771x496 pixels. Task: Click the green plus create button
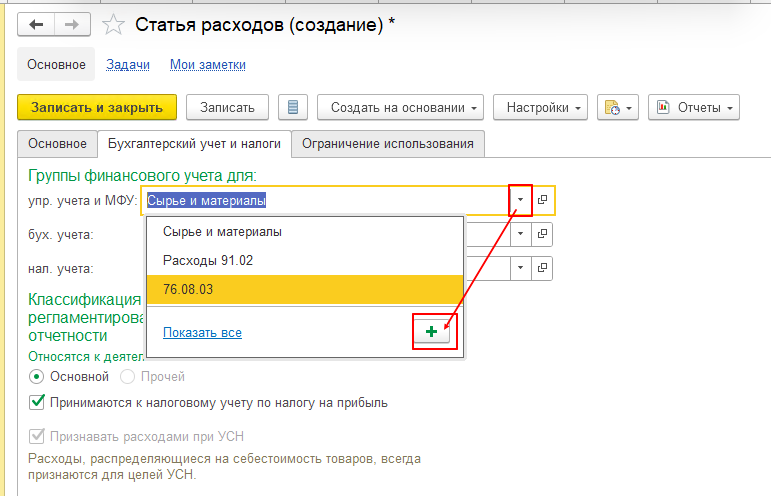pos(431,332)
